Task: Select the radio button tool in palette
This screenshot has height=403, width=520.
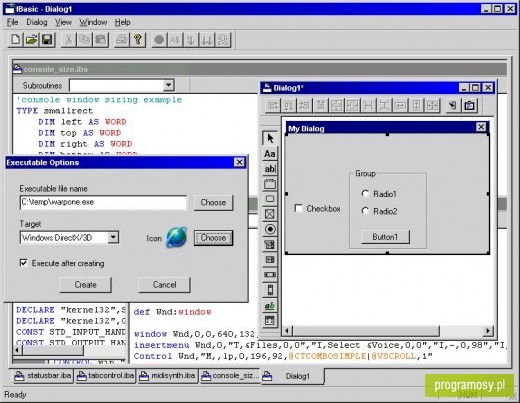Action: pos(270,229)
